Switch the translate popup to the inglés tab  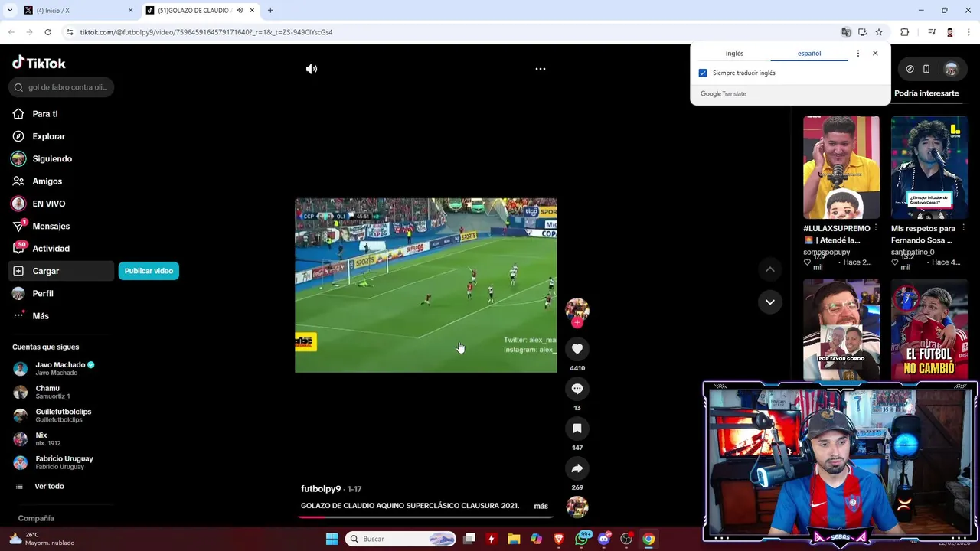(x=734, y=54)
